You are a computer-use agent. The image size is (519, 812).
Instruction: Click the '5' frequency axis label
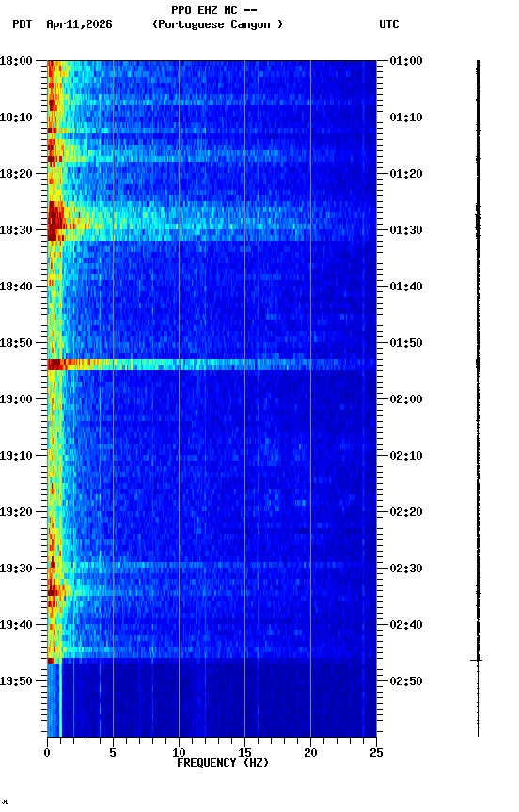coord(113,753)
